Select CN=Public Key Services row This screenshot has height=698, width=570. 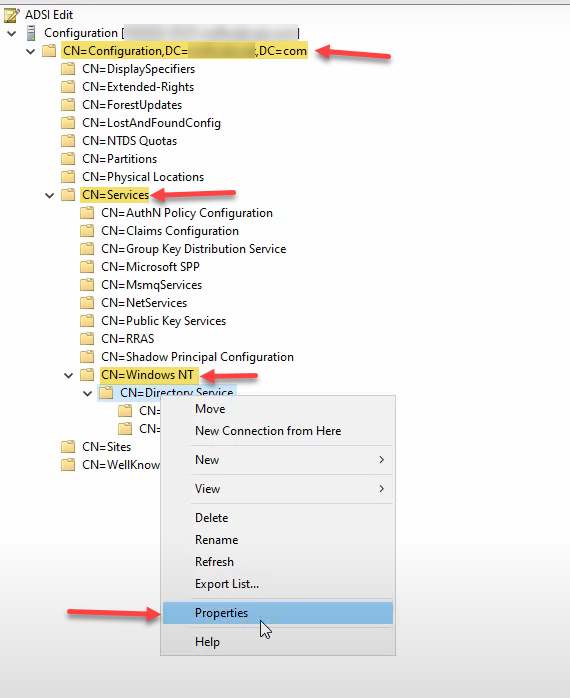[163, 321]
